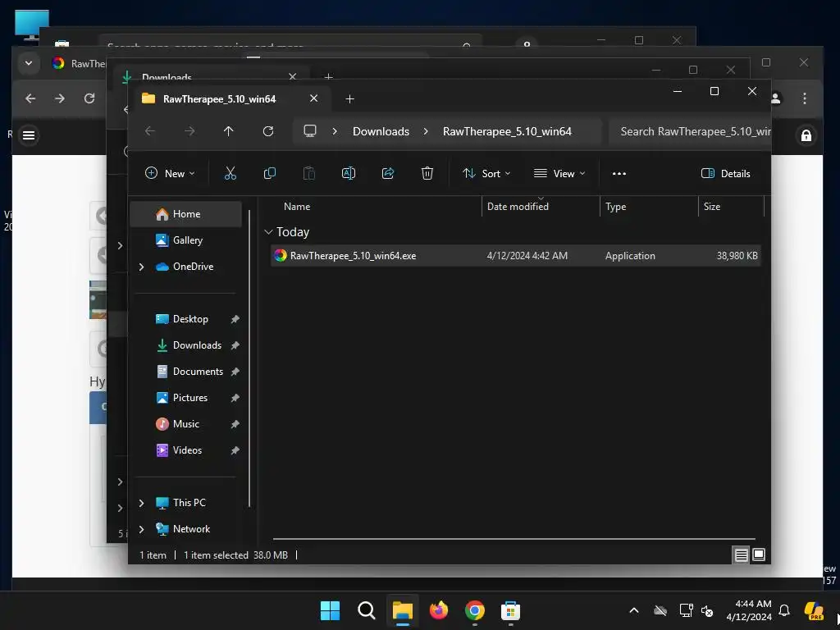840x630 pixels.
Task: Launch Firefox from the taskbar
Action: [x=439, y=610]
